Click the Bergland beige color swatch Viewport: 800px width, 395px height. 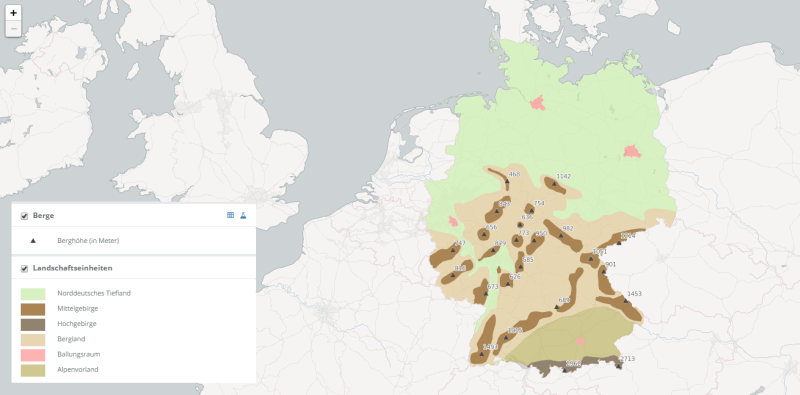pyautogui.click(x=33, y=339)
